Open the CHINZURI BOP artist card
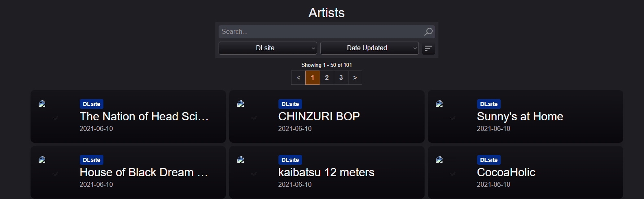Image resolution: width=644 pixels, height=199 pixels. (x=319, y=117)
